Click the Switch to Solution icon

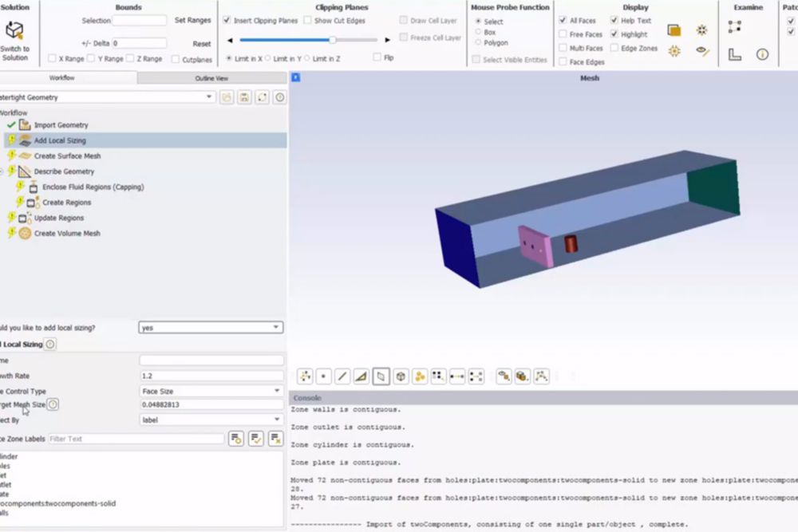click(x=14, y=32)
